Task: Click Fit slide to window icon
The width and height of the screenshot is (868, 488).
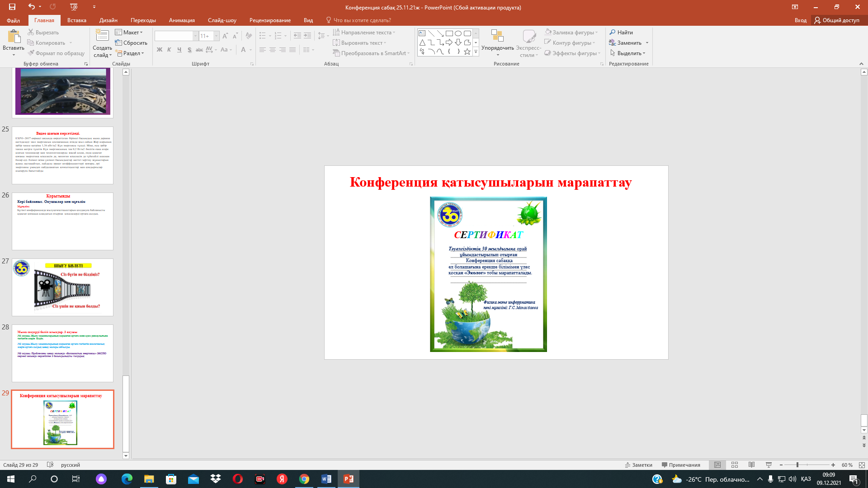Action: coord(862,465)
